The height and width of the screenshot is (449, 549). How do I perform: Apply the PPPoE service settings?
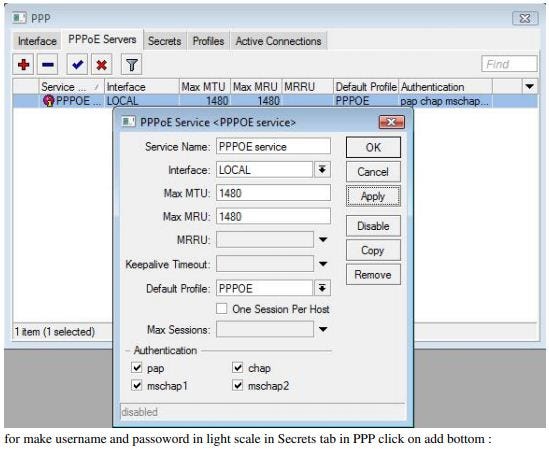373,196
